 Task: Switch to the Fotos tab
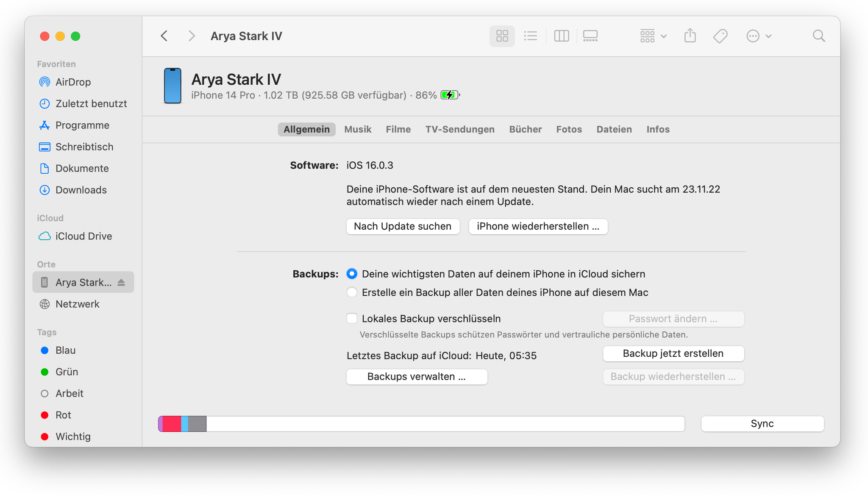[569, 130]
